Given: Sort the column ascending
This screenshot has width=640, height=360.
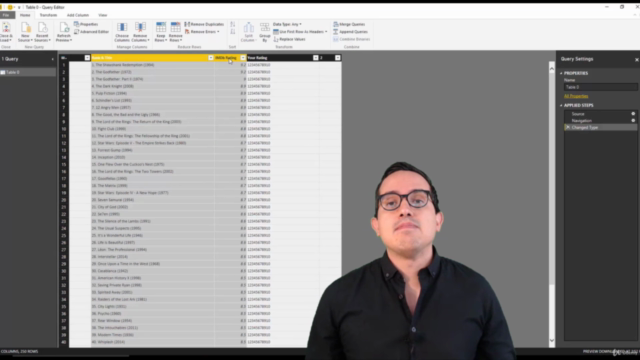Looking at the screenshot, I should tap(233, 24).
